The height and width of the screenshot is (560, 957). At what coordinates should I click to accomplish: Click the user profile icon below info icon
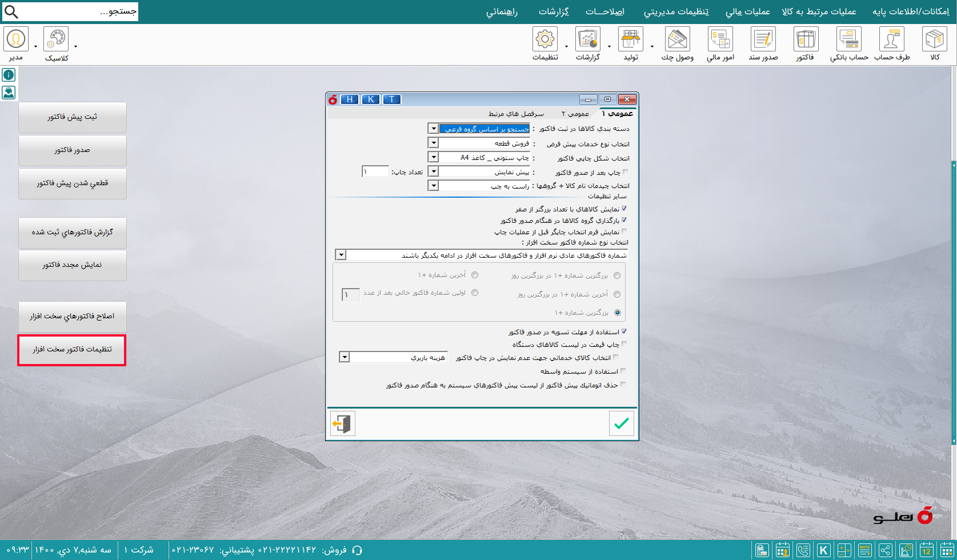coord(9,92)
